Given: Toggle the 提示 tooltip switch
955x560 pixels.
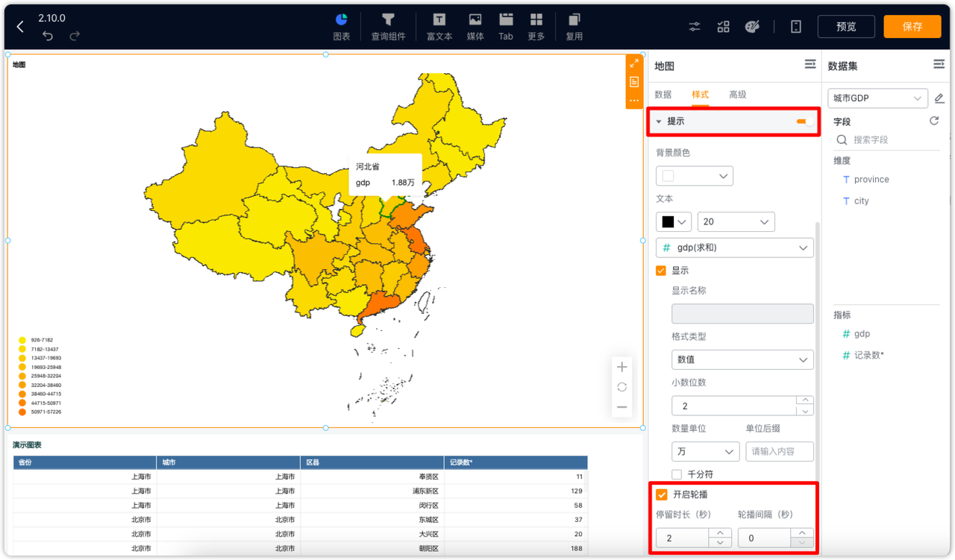Looking at the screenshot, I should 804,122.
